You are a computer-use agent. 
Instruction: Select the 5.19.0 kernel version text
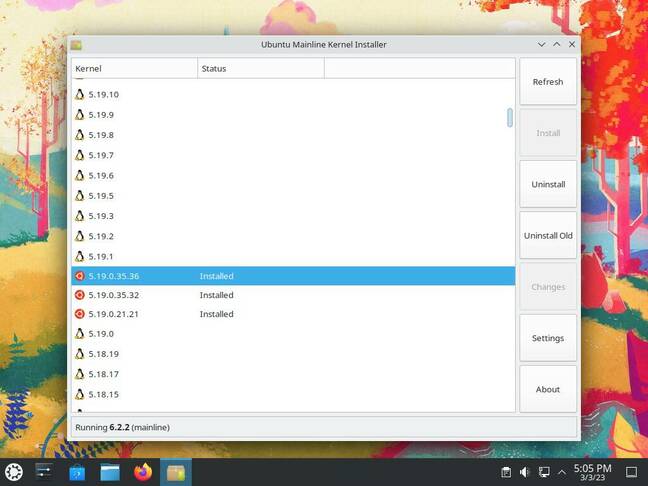[x=101, y=334]
